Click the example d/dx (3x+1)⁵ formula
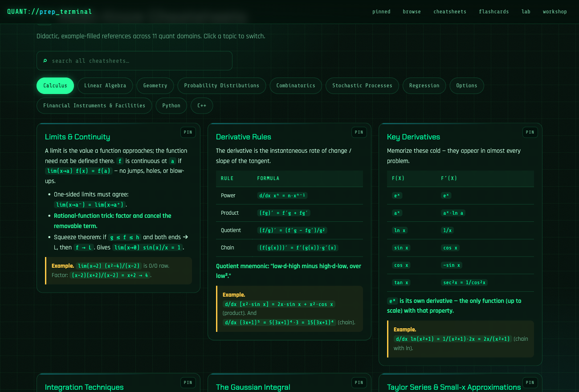Viewport: 579px width, 392px height. pos(279,323)
